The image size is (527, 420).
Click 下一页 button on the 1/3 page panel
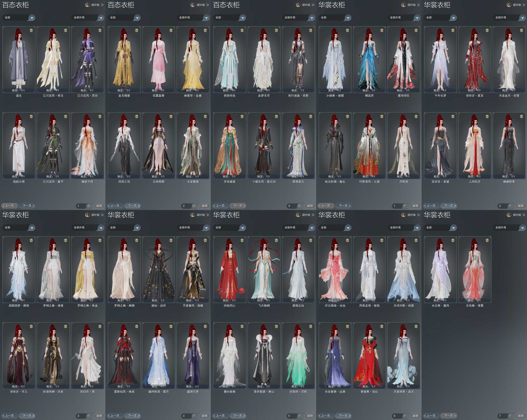pyautogui.click(x=27, y=206)
